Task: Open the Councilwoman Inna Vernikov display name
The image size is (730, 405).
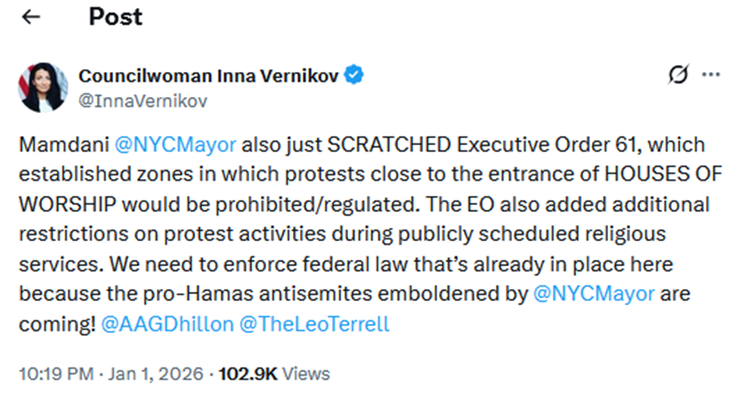Action: point(209,75)
